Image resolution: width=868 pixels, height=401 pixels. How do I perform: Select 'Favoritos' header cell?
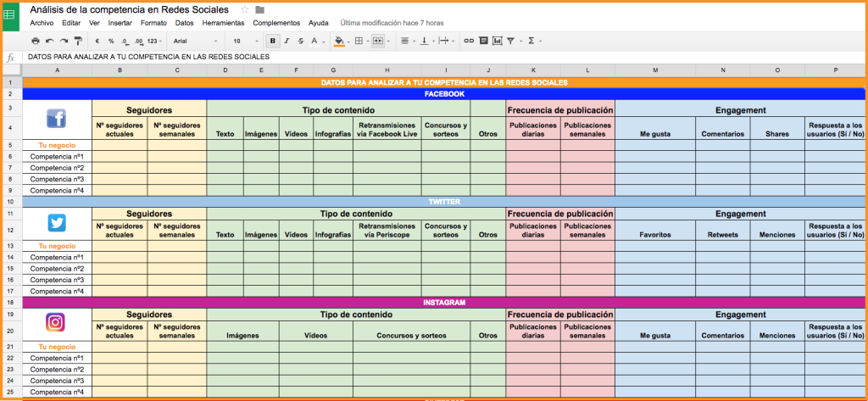655,231
